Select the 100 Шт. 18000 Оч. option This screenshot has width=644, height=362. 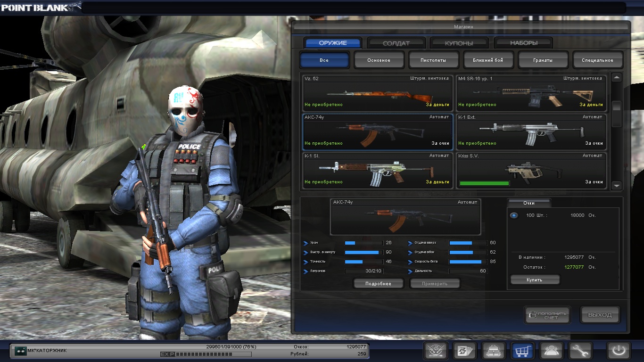[x=514, y=215]
